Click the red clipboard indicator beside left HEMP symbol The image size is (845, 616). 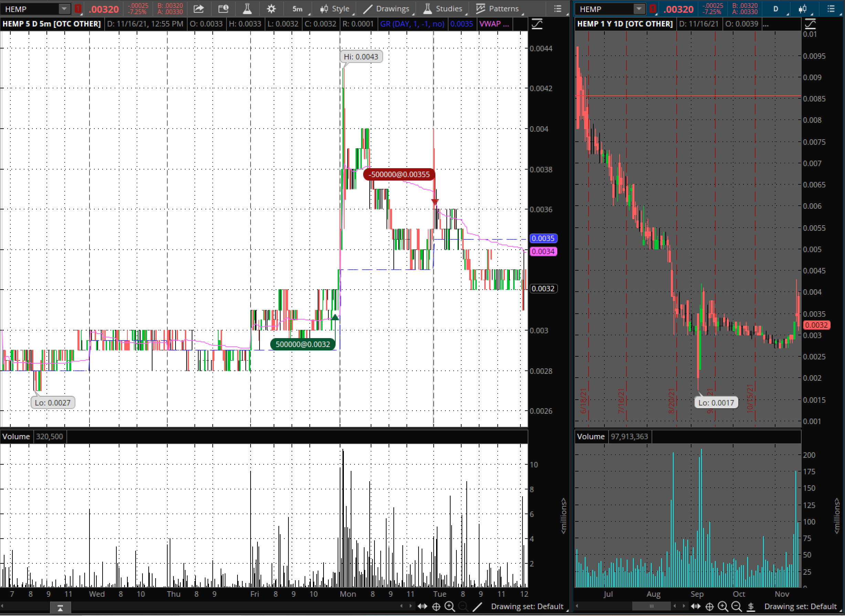[78, 9]
